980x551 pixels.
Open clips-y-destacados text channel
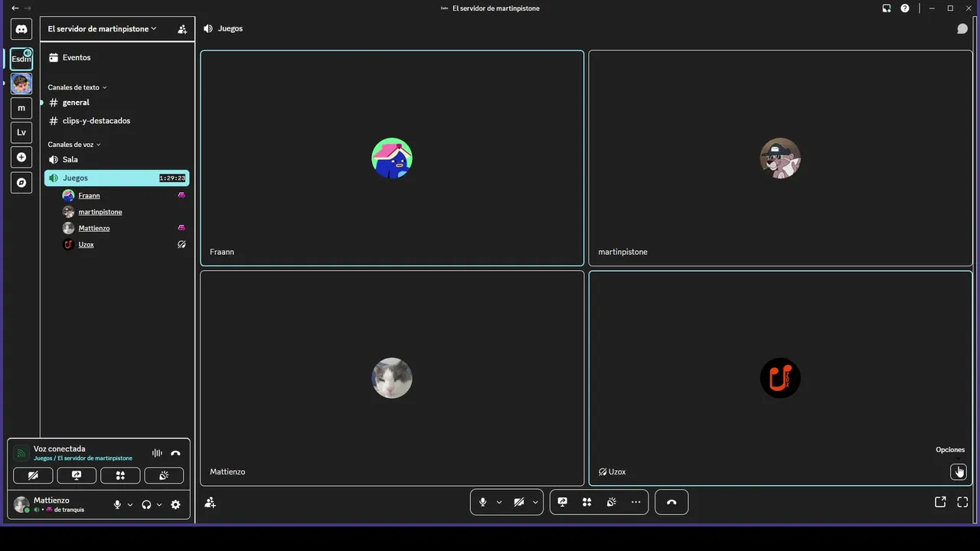(x=116, y=121)
